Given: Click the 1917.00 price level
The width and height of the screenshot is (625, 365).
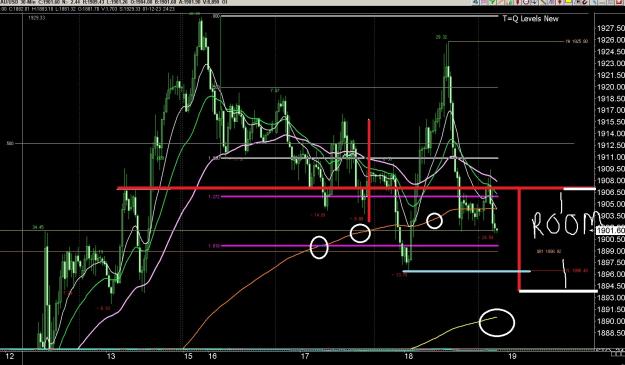Looking at the screenshot, I should point(611,110).
